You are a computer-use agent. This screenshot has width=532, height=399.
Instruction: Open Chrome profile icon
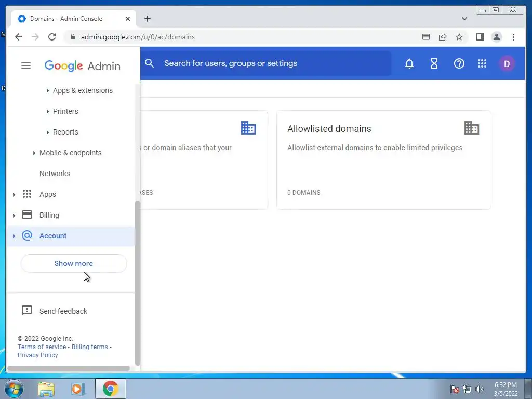pyautogui.click(x=496, y=37)
